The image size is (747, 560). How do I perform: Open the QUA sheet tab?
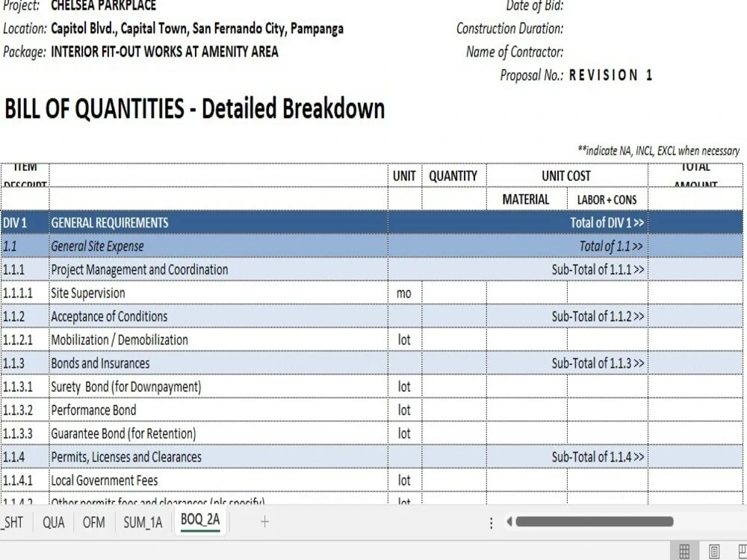(x=53, y=523)
